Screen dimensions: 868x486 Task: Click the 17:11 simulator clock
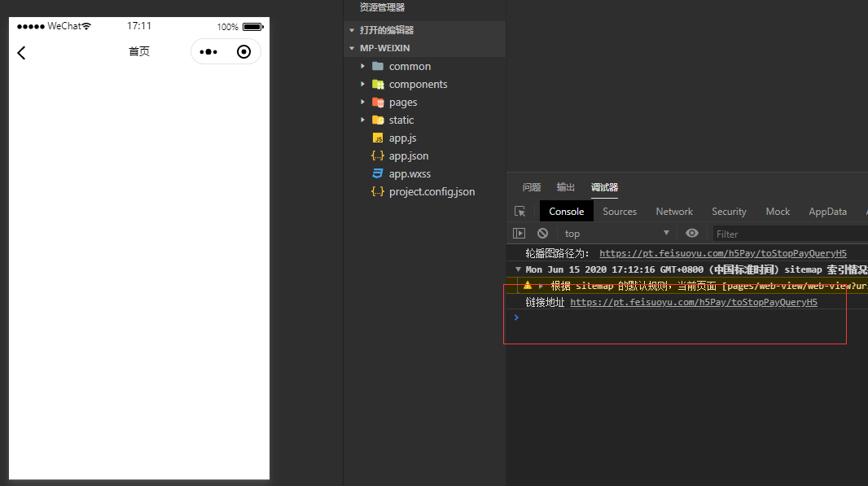coord(139,26)
